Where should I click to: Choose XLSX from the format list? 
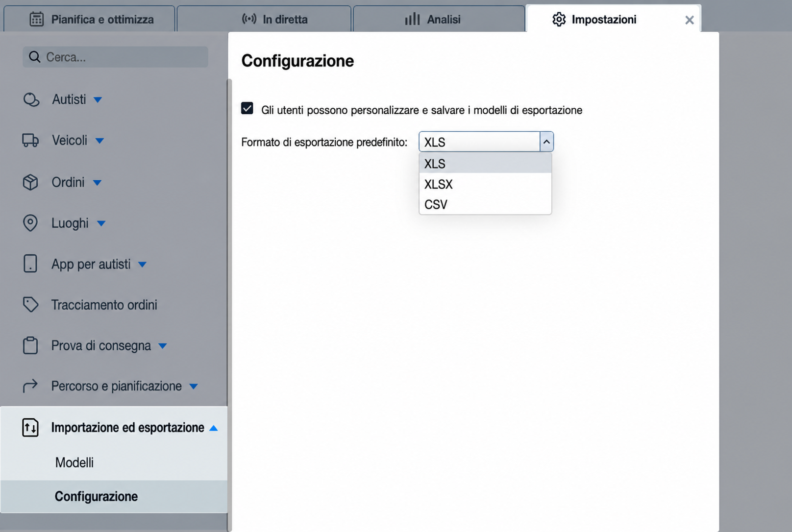point(485,184)
